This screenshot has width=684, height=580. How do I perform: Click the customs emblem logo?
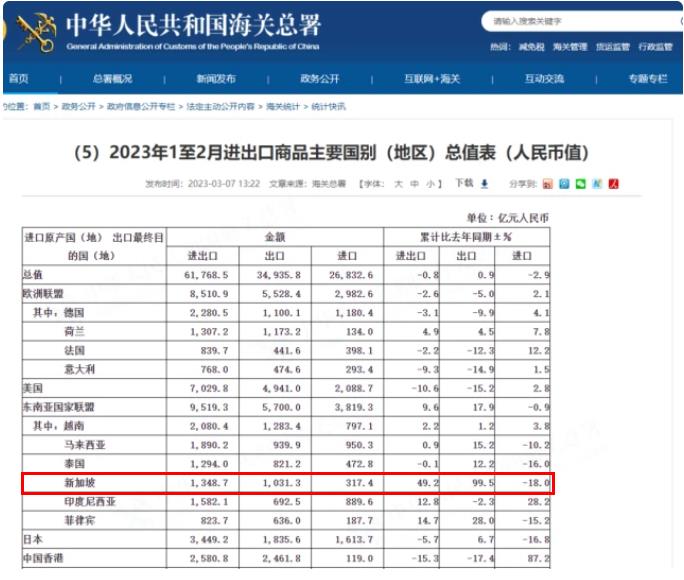[x=36, y=33]
